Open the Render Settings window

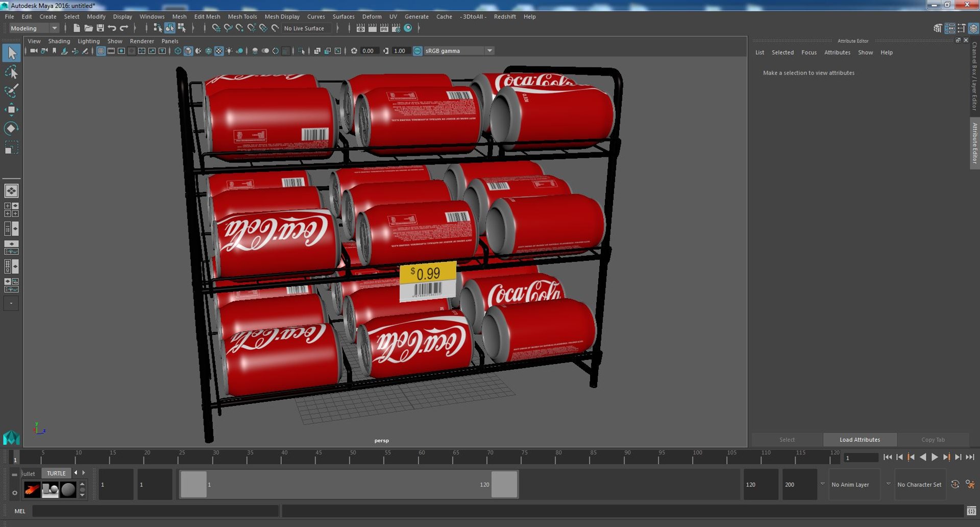[396, 28]
